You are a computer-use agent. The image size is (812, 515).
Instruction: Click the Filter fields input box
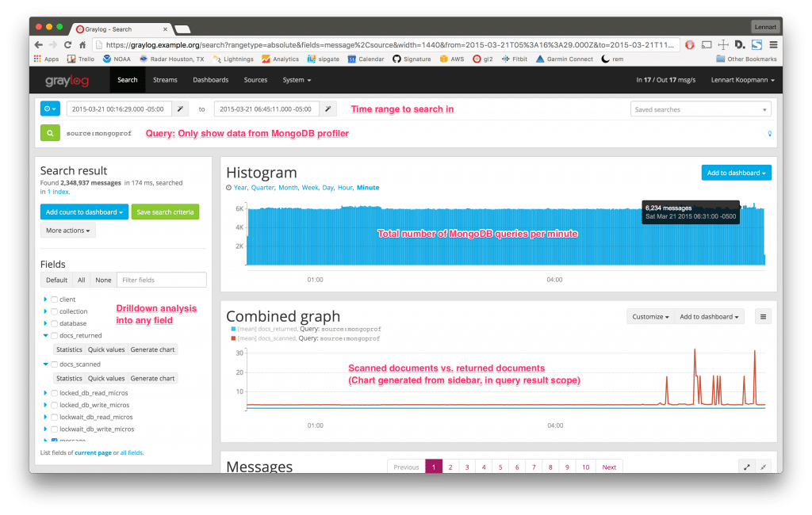161,280
